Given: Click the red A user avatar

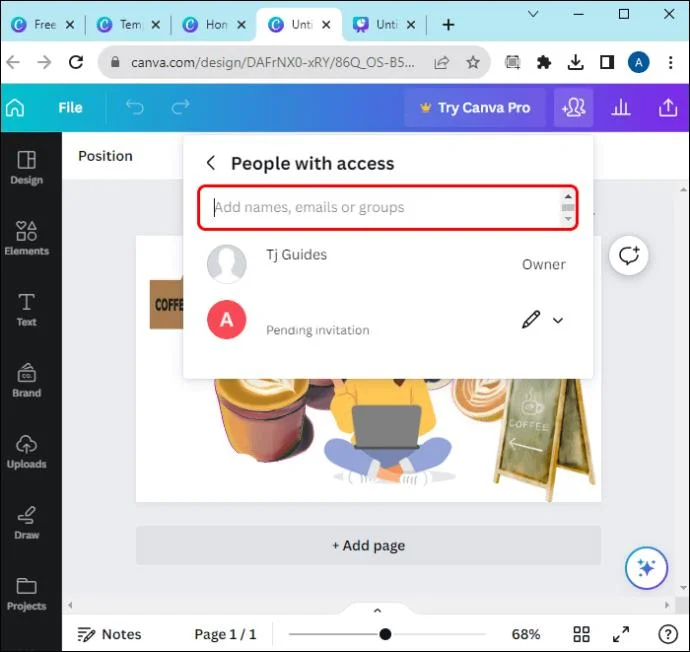Looking at the screenshot, I should [227, 319].
